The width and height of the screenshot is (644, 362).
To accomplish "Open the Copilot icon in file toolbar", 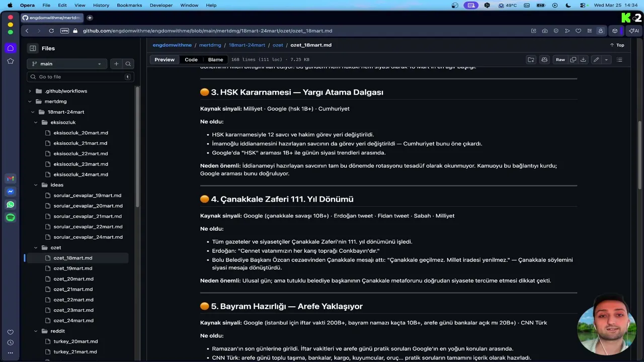I will tap(544, 59).
